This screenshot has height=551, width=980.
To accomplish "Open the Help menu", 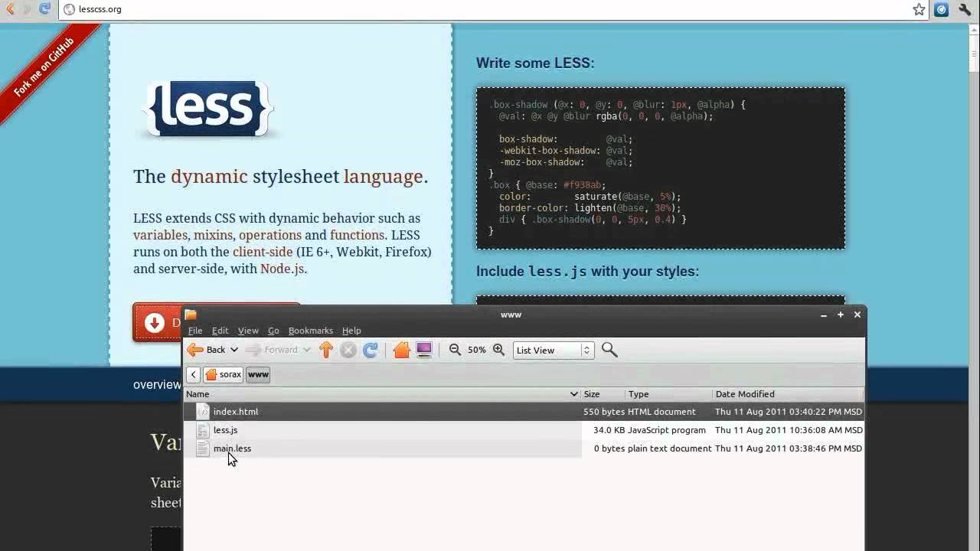I will pyautogui.click(x=351, y=331).
